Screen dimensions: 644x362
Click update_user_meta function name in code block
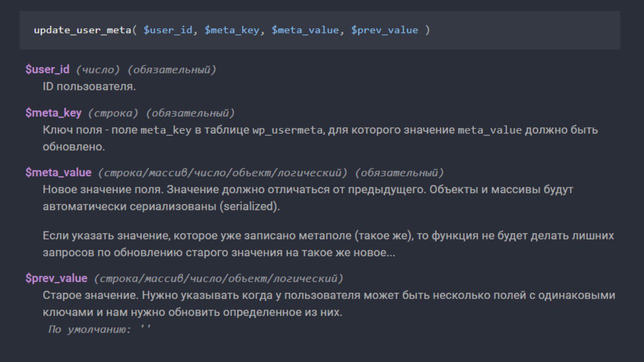click(x=83, y=30)
